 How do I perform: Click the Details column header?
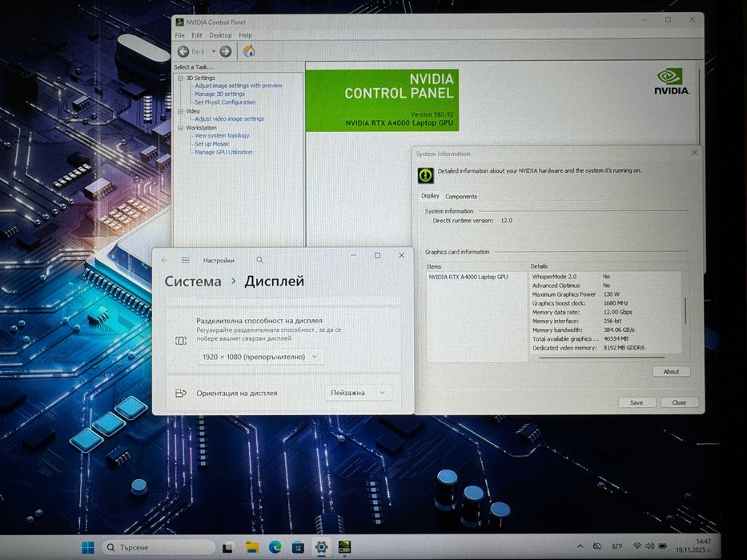[608, 266]
